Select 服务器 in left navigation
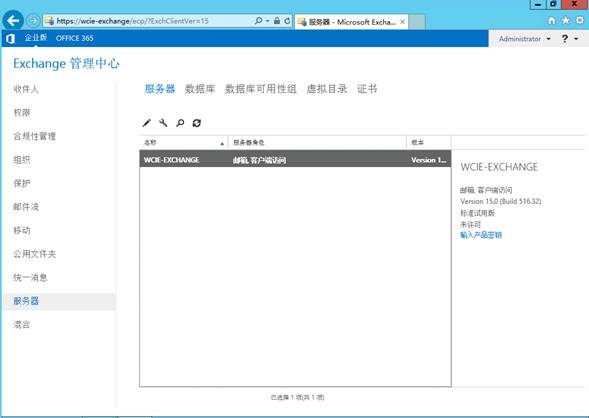 [x=59, y=301]
